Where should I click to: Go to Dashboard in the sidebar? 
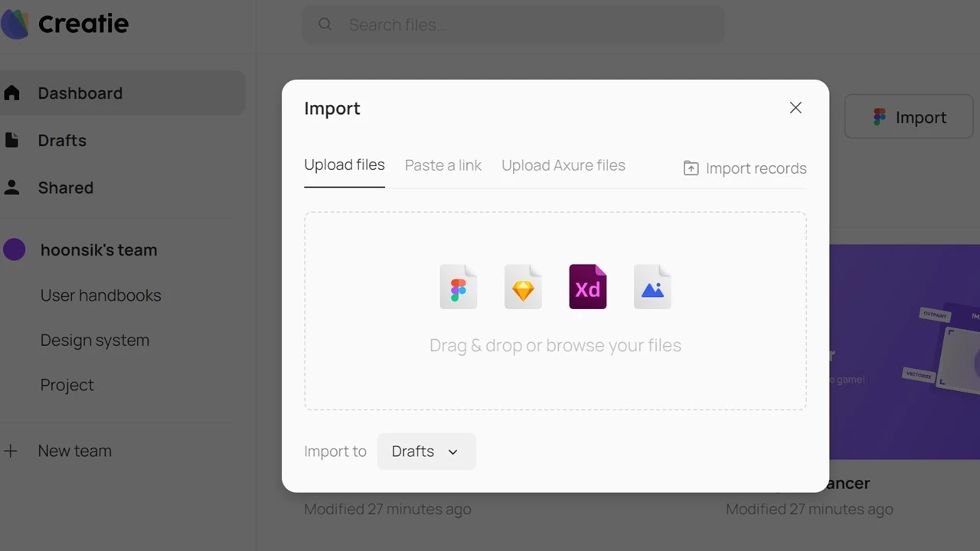coord(122,93)
